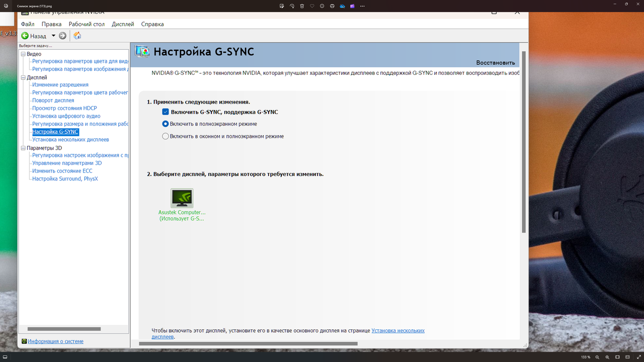Open the Информация о системе link
The height and width of the screenshot is (362, 644).
click(55, 341)
